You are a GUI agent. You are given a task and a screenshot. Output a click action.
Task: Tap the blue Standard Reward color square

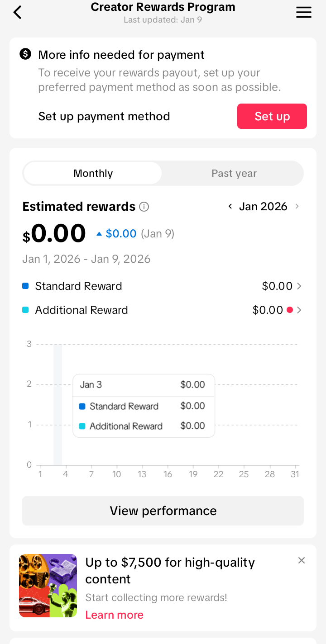(x=25, y=286)
